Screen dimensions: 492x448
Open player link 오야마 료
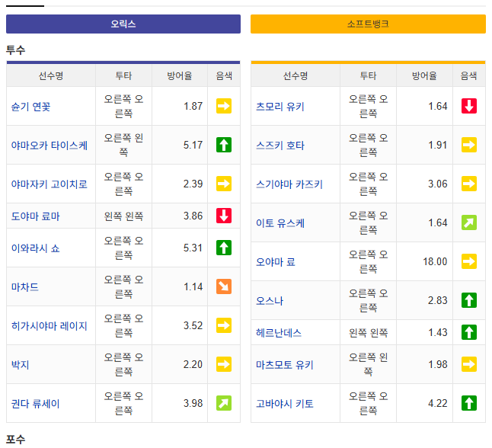click(276, 262)
